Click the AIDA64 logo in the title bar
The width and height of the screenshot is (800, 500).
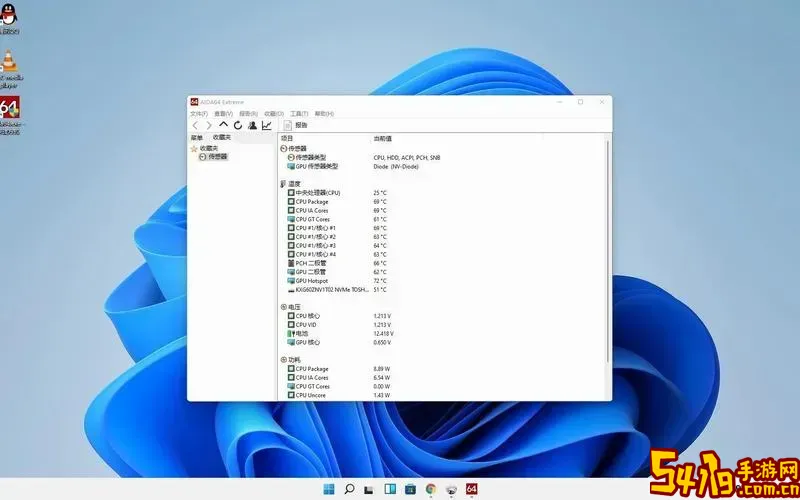click(x=194, y=102)
